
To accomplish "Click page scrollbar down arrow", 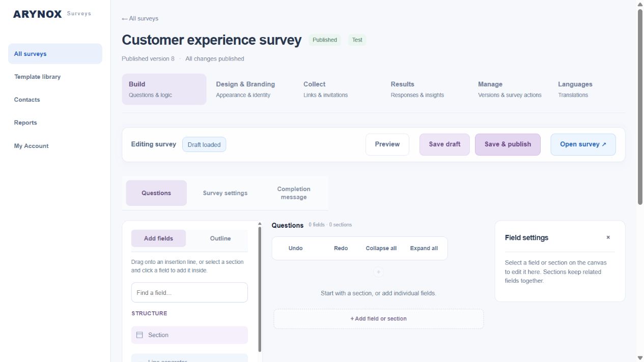I will (x=640, y=358).
